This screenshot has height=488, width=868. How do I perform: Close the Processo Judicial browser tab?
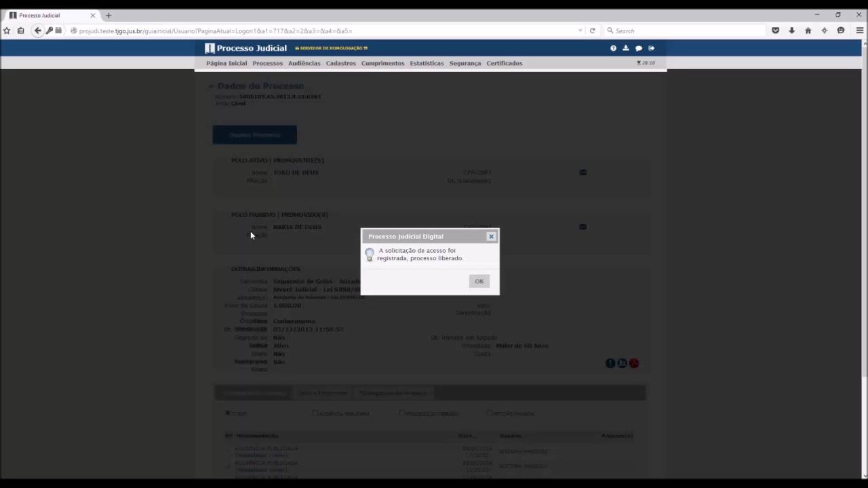pyautogui.click(x=93, y=15)
